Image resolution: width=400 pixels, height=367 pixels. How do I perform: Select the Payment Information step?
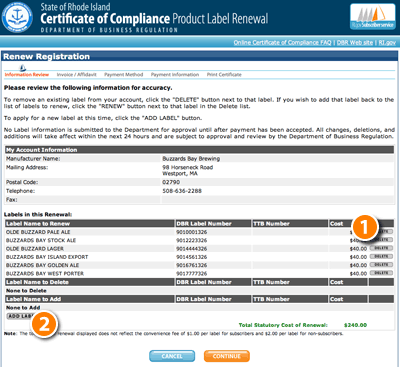[x=175, y=75]
